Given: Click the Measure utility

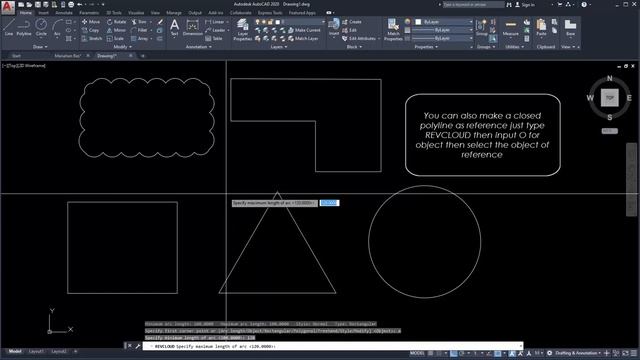Looking at the screenshot, I should [510, 28].
